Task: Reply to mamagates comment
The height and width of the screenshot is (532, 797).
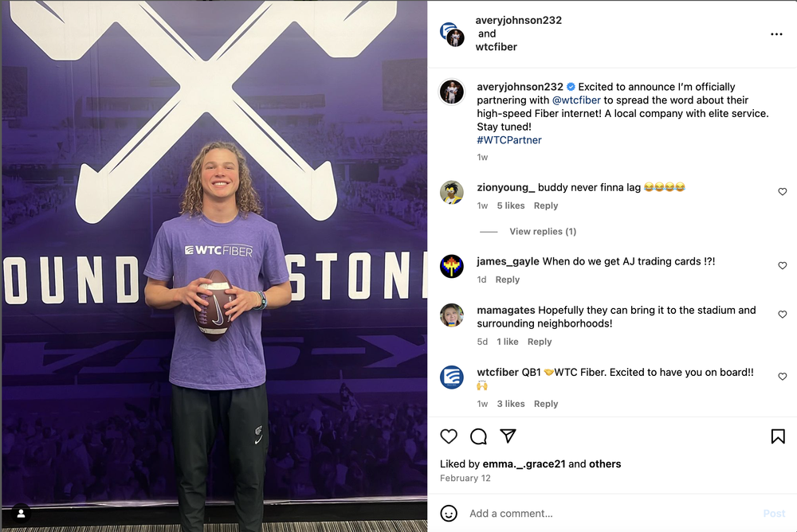Action: (540, 342)
